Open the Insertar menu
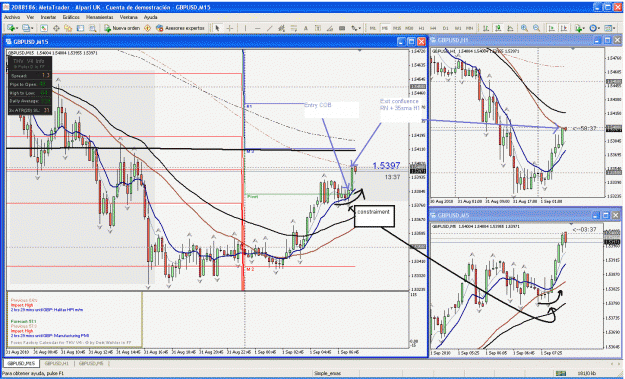This screenshot has width=625, height=379. click(x=48, y=17)
